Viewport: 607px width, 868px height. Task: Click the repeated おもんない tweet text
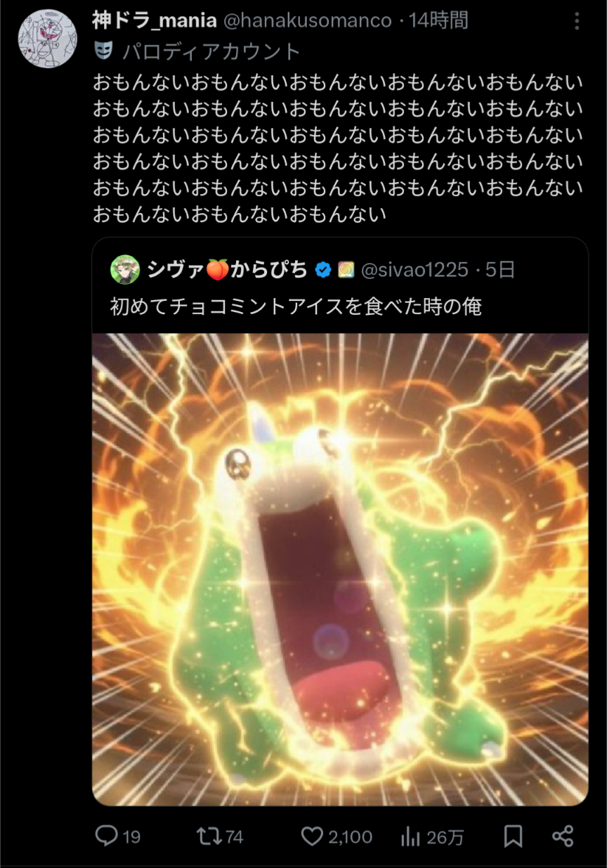338,148
